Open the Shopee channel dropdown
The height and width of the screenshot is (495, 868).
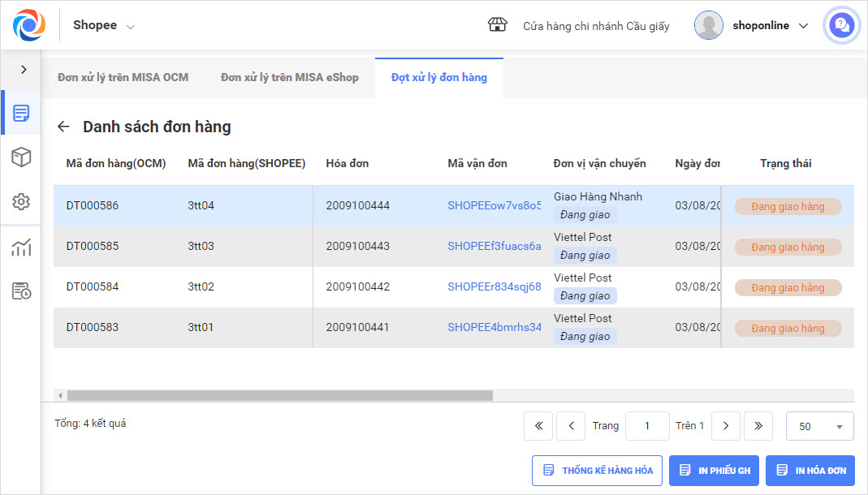104,25
